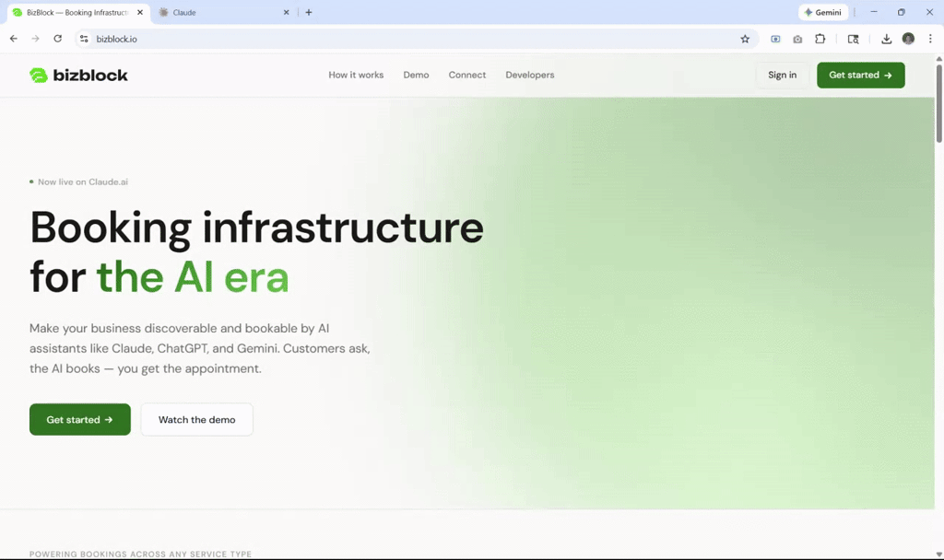
Task: Click 'Now live on Claude.ai' text
Action: pyautogui.click(x=83, y=181)
